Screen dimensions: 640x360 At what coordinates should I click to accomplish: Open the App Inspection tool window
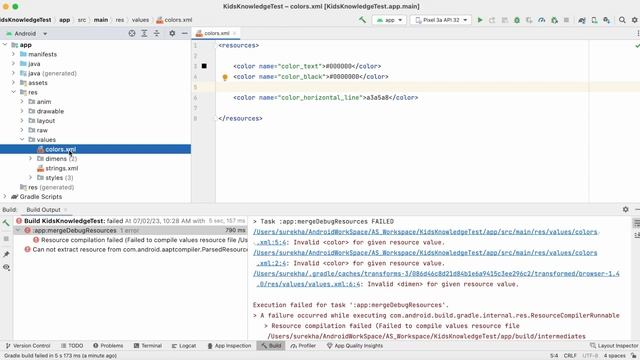point(229,346)
